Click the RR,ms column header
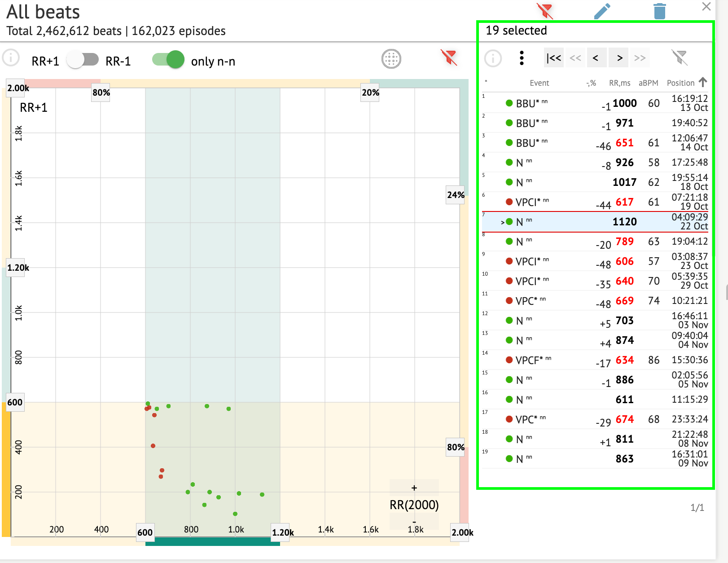The height and width of the screenshot is (563, 728). (619, 83)
